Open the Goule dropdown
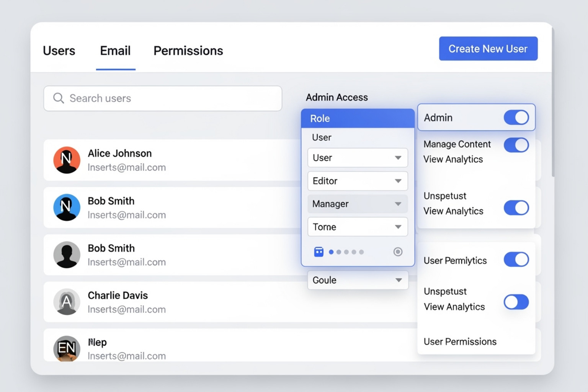 point(357,280)
